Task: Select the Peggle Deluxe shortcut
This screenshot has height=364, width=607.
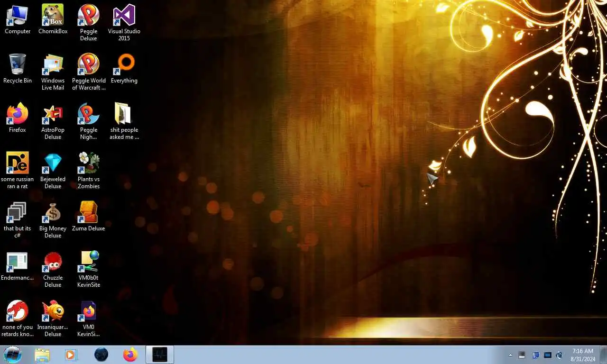Action: click(x=89, y=23)
